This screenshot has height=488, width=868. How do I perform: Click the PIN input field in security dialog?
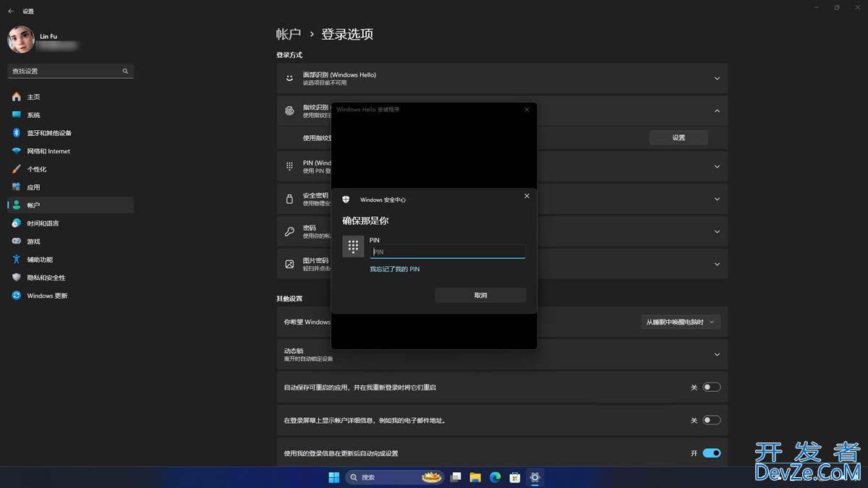coord(448,252)
